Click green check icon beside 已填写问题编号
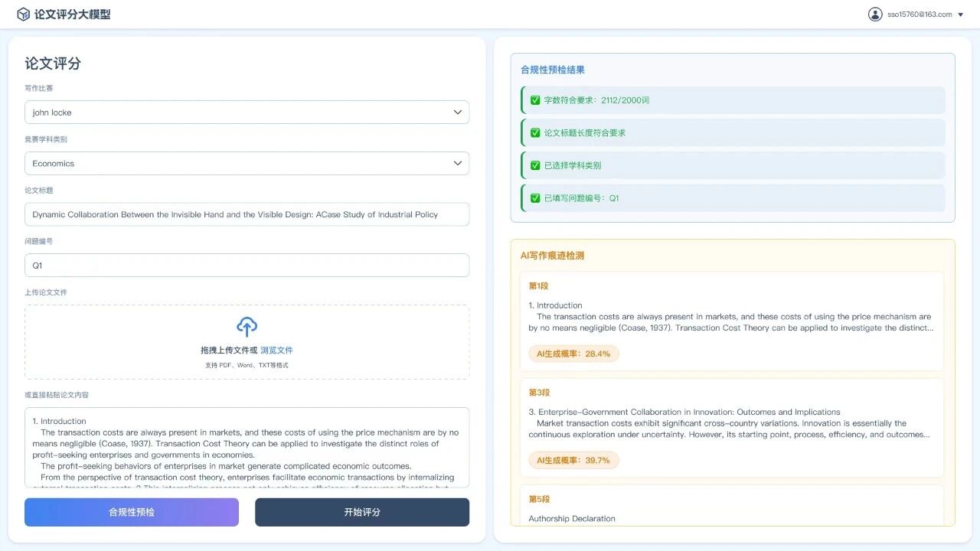 click(x=535, y=198)
